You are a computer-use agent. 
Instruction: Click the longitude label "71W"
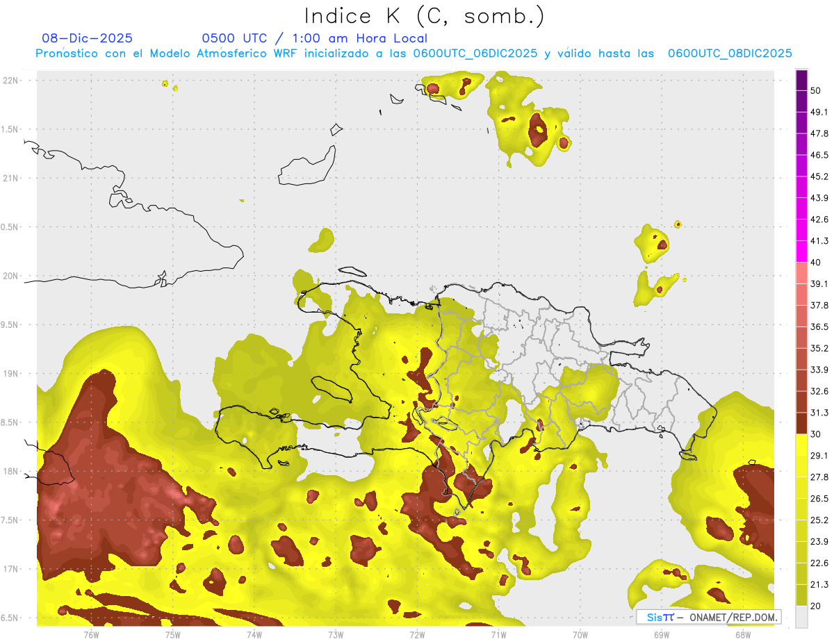(498, 634)
